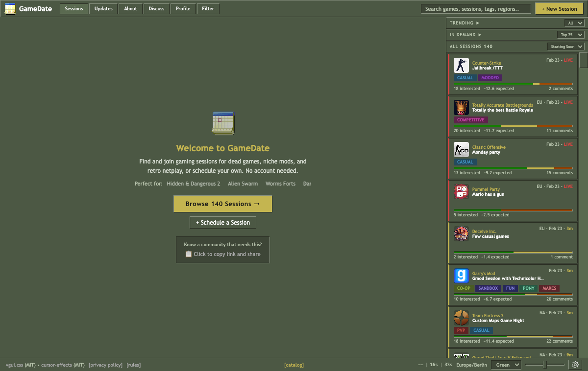Open 'Mario has a gun' session
Screen dimensions: 588x371
(488, 194)
